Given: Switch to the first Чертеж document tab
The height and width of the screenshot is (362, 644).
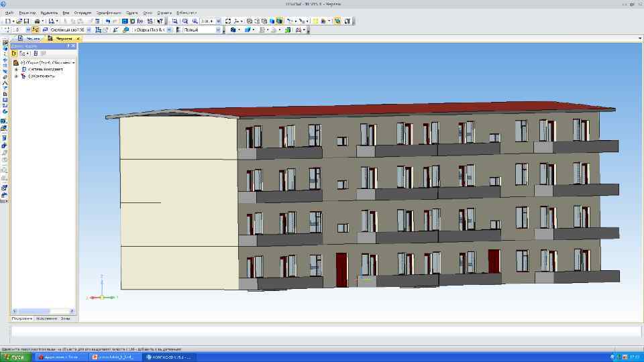Looking at the screenshot, I should 30,39.
